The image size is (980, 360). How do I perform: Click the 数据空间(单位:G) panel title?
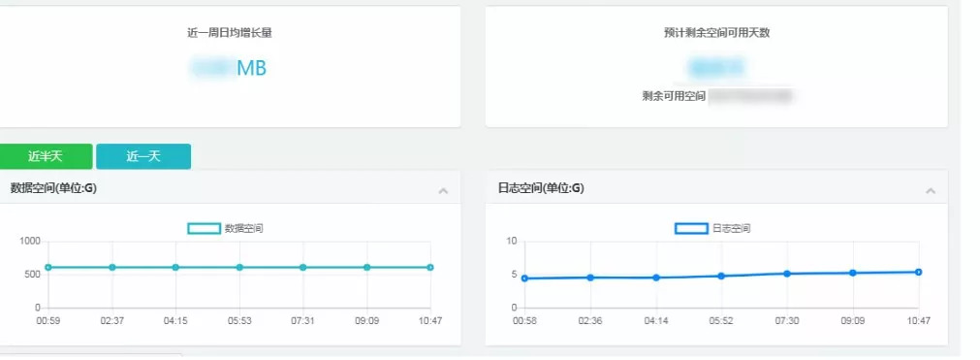pyautogui.click(x=53, y=188)
